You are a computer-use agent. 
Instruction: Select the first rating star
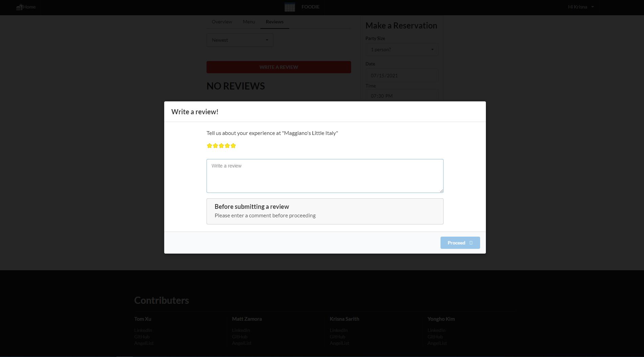(209, 146)
